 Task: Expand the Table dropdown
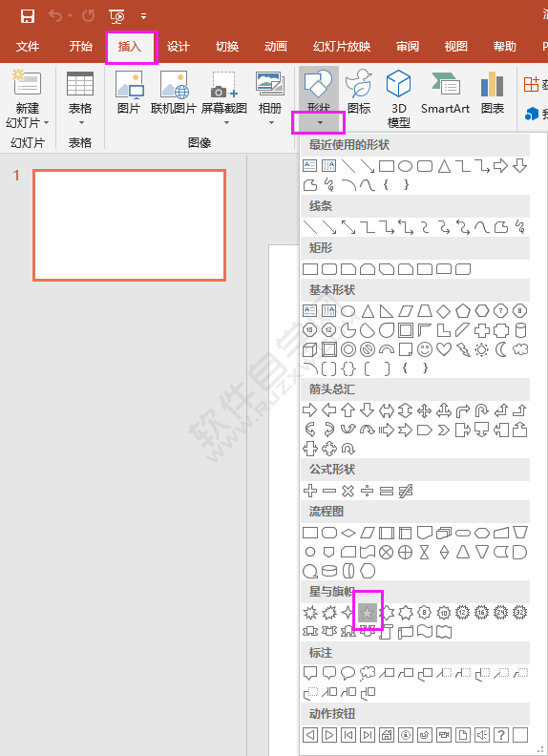click(80, 123)
